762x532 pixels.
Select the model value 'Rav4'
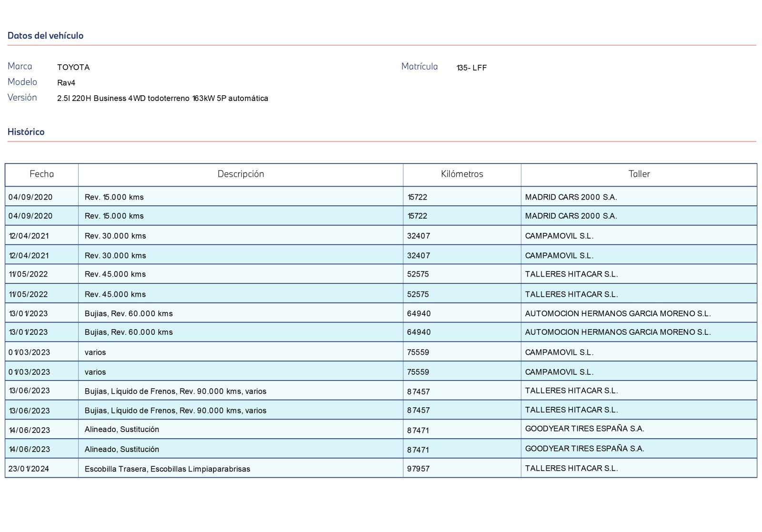pyautogui.click(x=66, y=83)
